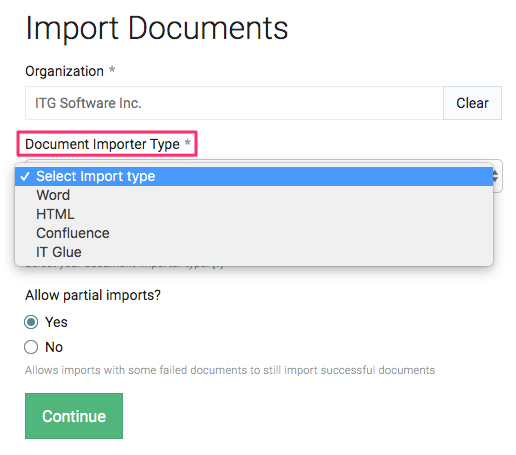Click the Document Importer Type label
Screen dimensions: 516x455
[102, 144]
